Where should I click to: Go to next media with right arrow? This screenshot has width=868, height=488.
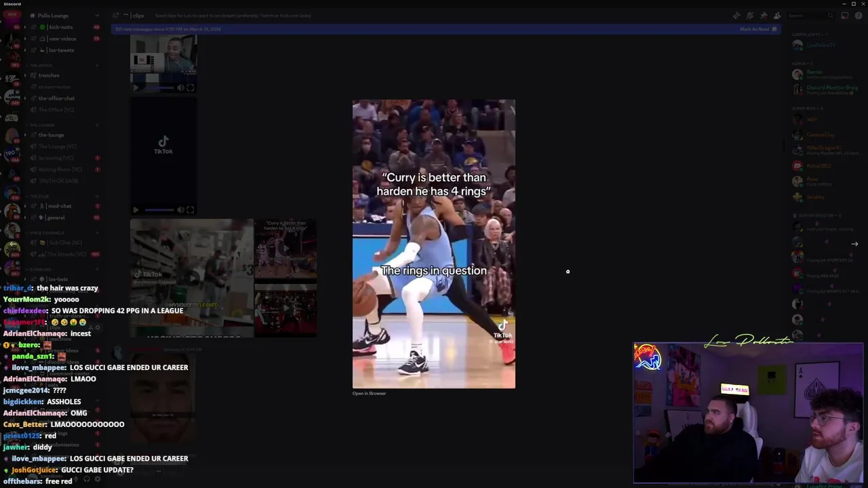854,244
